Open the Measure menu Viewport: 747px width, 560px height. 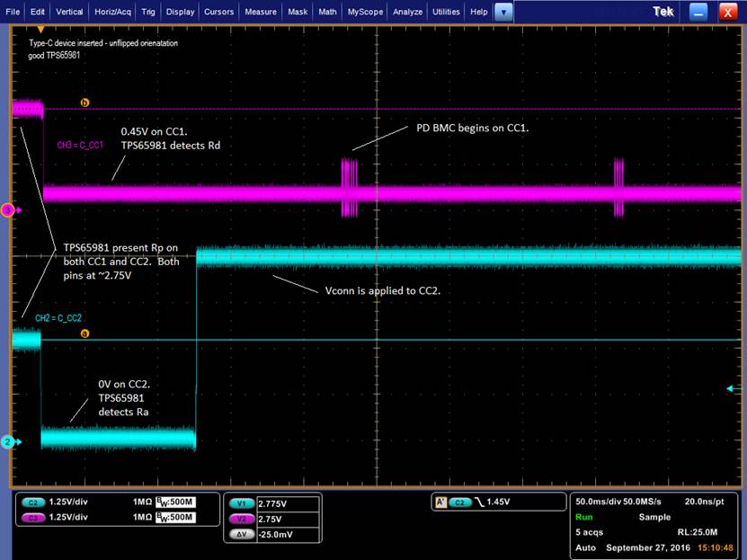coord(261,12)
